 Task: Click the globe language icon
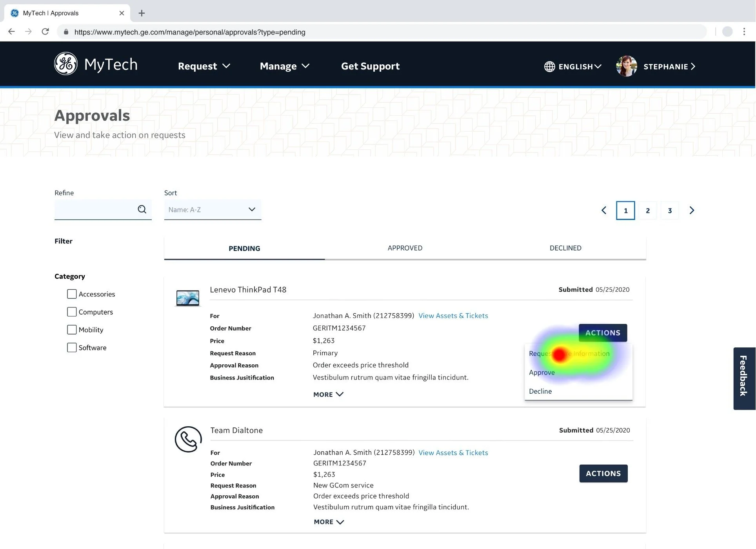(549, 67)
